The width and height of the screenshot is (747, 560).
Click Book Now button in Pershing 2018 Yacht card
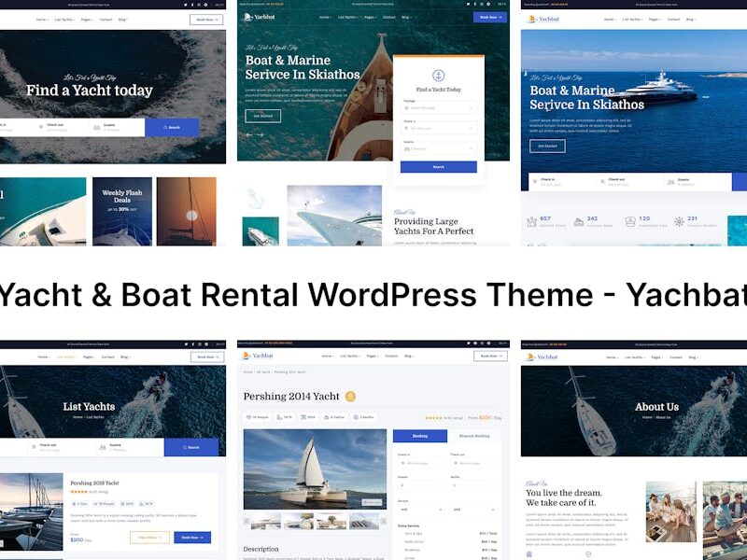pyautogui.click(x=192, y=538)
